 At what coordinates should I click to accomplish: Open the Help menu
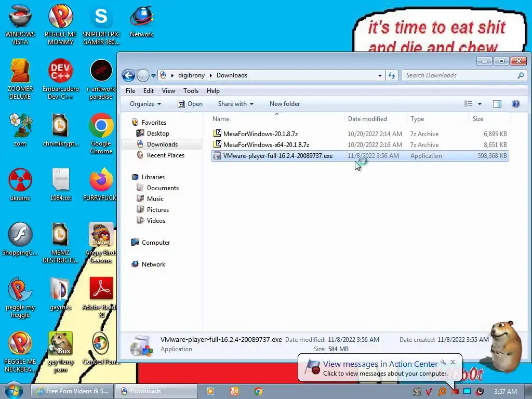click(x=213, y=90)
